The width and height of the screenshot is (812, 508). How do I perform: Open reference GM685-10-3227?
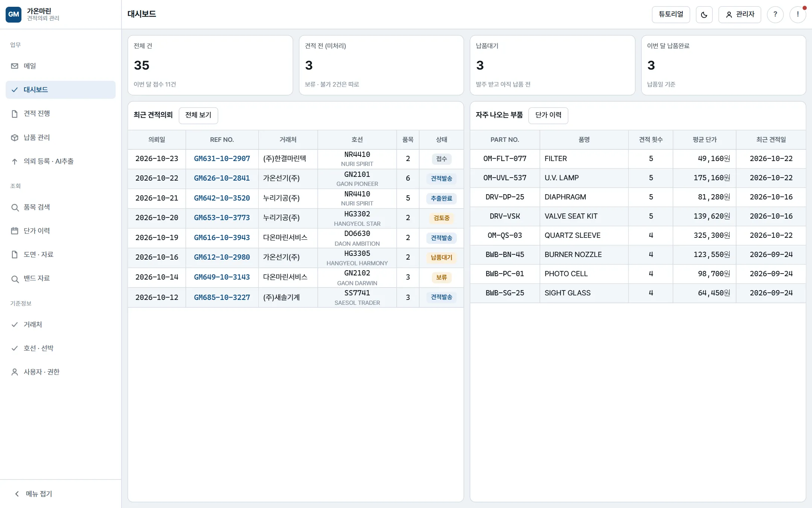(x=222, y=298)
